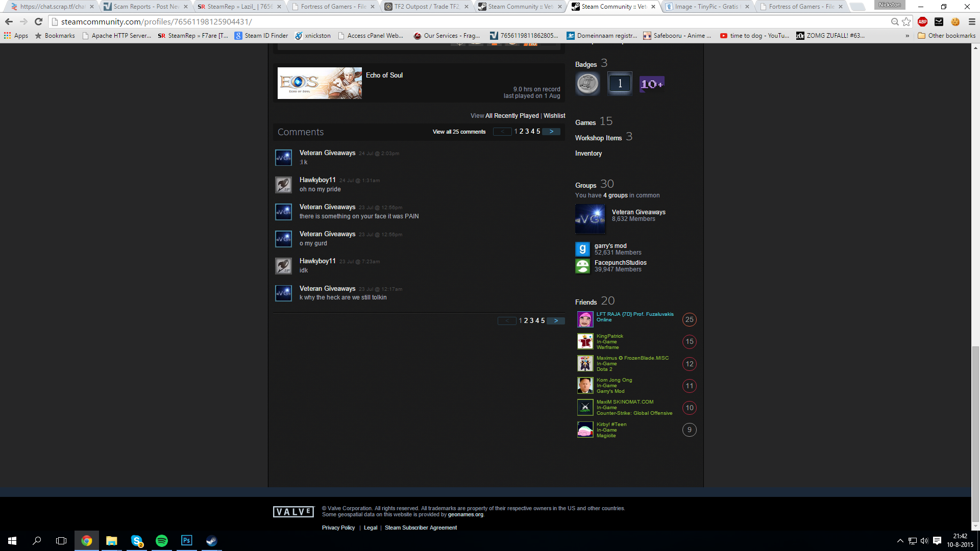Show hidden system tray icons
The height and width of the screenshot is (551, 980).
pos(900,541)
